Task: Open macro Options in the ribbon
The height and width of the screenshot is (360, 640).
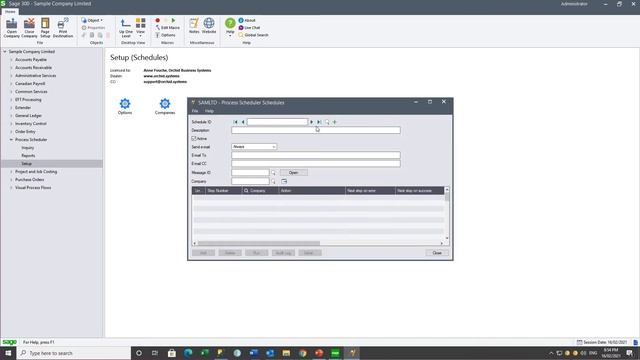Action: tap(165, 35)
